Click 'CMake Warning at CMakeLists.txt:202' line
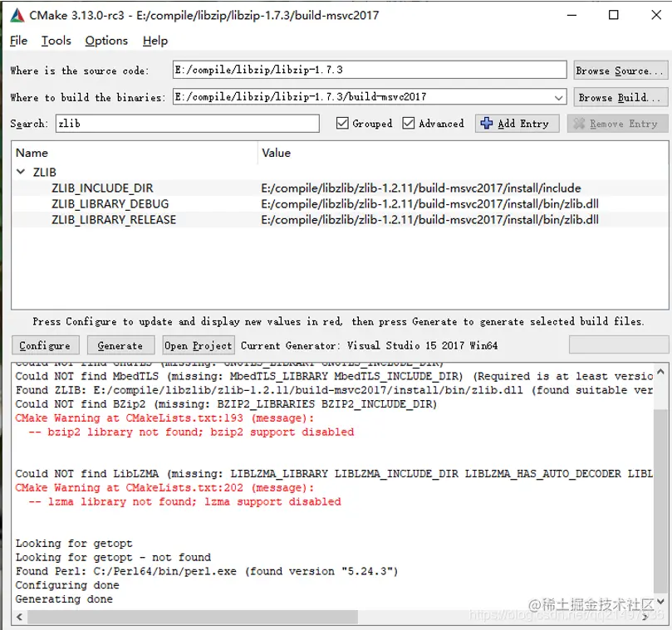The width and height of the screenshot is (672, 630). (x=164, y=487)
